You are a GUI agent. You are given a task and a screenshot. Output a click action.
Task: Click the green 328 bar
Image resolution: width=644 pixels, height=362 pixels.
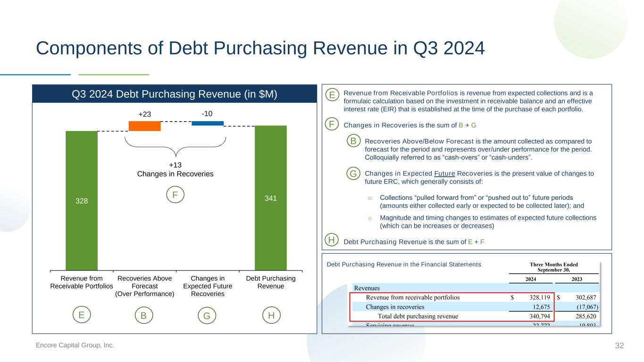tap(82, 200)
